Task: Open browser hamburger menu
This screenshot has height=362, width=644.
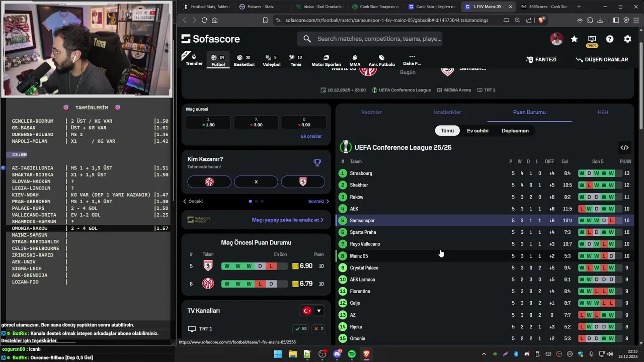Action: click(x=636, y=20)
